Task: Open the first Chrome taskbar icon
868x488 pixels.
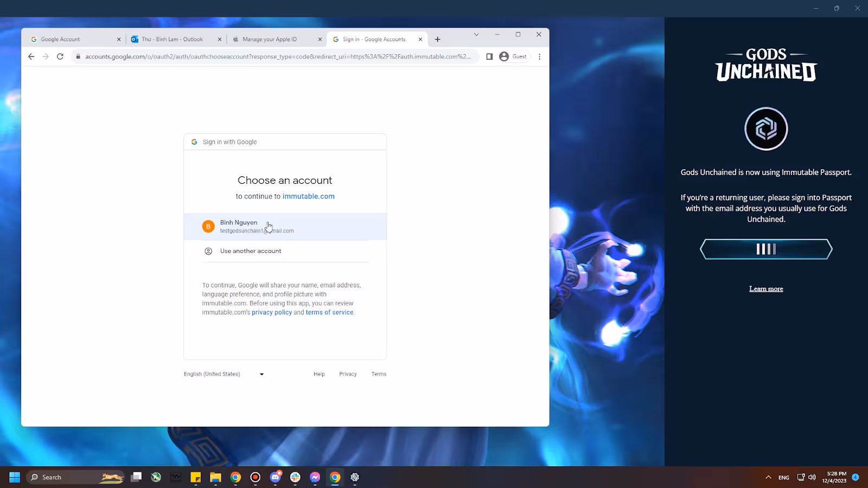Action: 235,477
